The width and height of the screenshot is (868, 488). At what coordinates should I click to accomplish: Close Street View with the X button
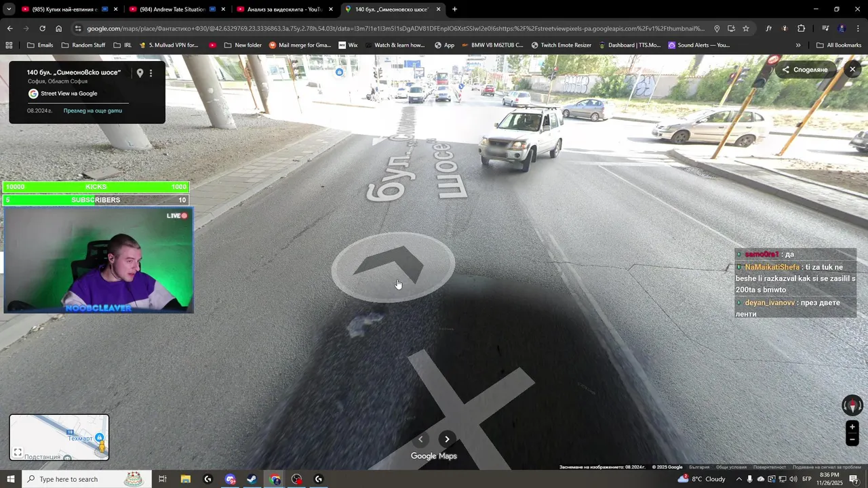click(x=852, y=69)
